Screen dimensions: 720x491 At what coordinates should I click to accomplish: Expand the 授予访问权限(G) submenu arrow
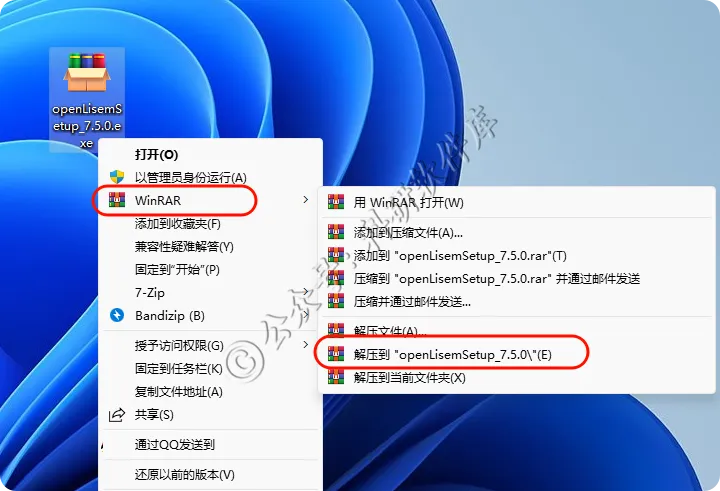[x=306, y=345]
